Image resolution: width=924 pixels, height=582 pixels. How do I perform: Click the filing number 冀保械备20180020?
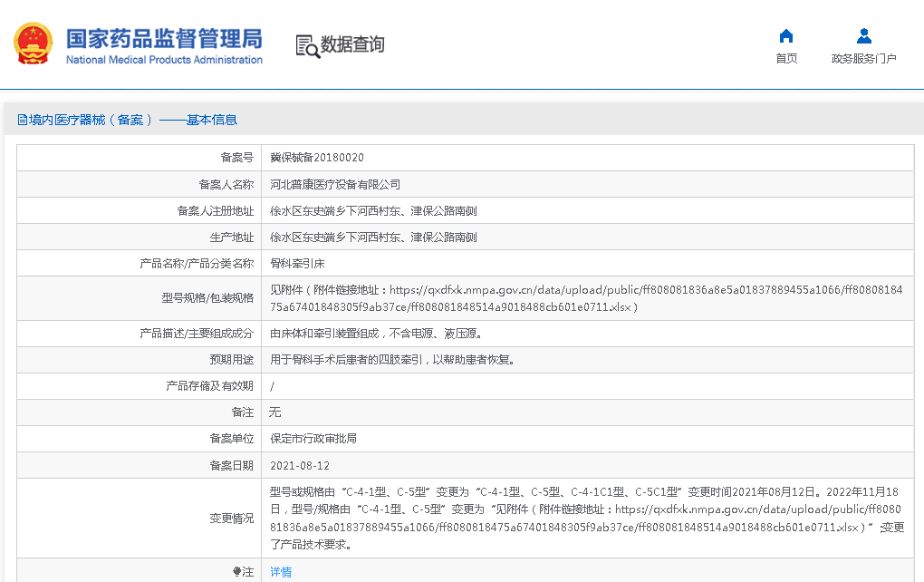(317, 158)
